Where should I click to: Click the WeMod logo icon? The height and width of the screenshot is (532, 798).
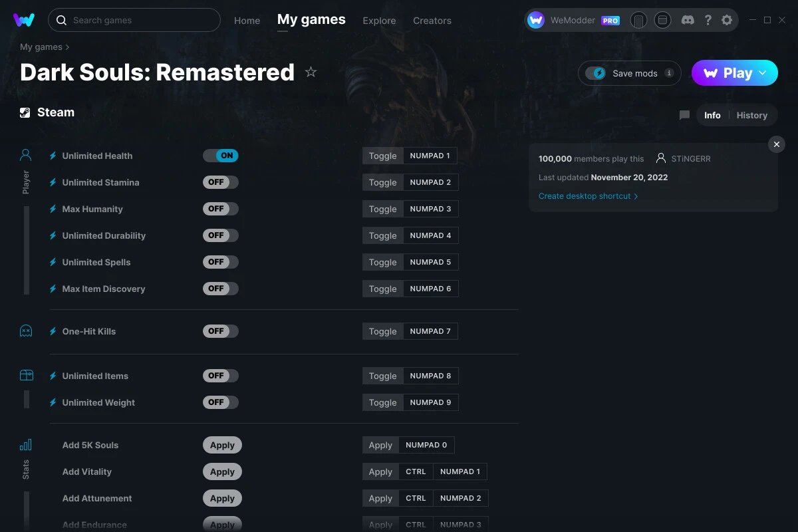tap(24, 20)
